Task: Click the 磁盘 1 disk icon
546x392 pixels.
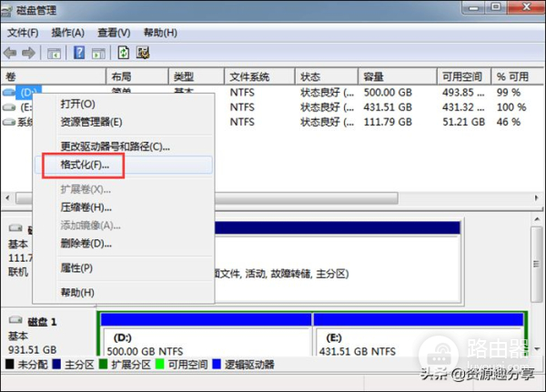Action: [x=15, y=319]
